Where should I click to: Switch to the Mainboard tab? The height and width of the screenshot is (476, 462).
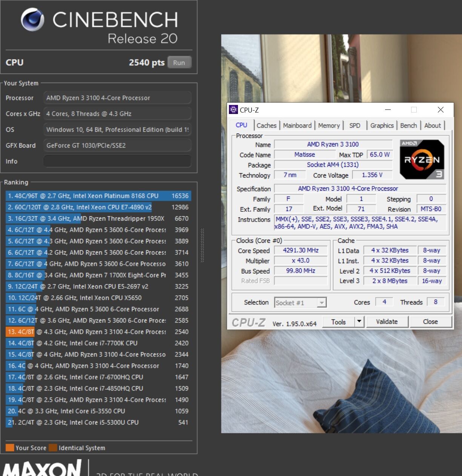coord(297,126)
